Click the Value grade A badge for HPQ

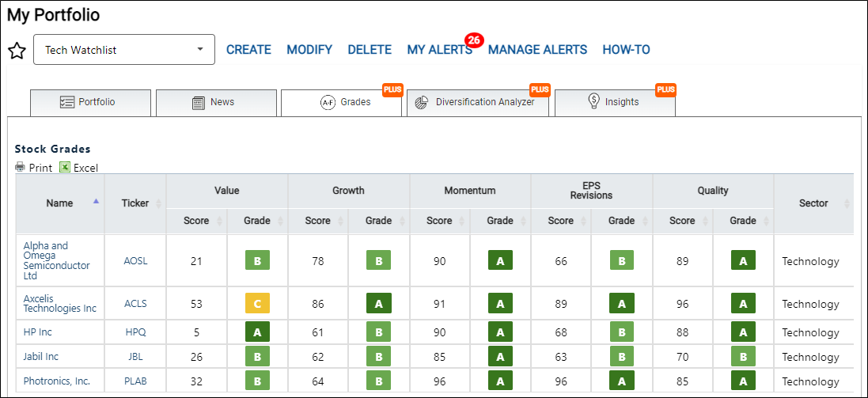[x=257, y=332]
